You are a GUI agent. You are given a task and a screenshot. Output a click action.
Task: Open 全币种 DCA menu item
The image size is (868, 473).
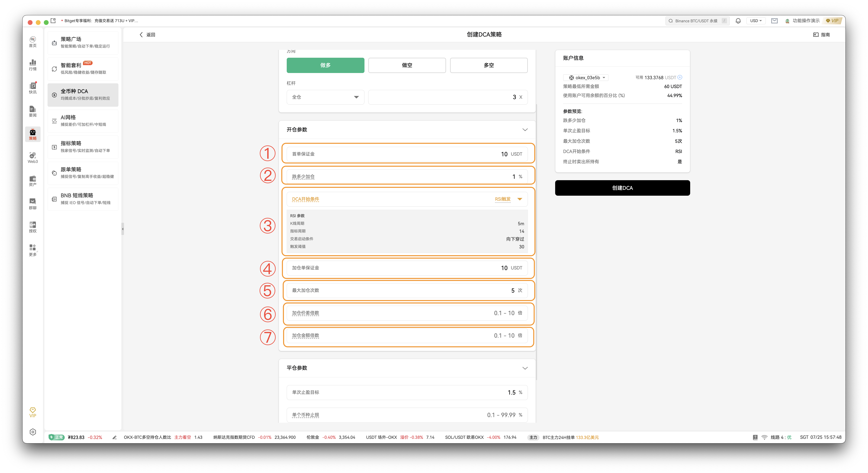pos(83,95)
